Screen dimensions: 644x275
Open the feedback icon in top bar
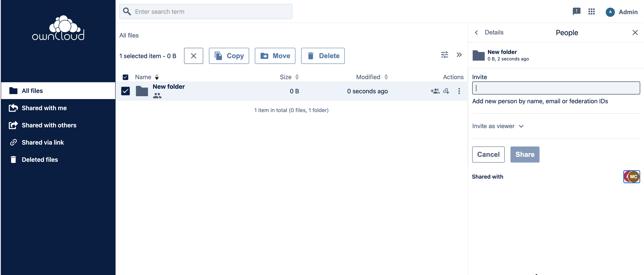[x=576, y=11]
